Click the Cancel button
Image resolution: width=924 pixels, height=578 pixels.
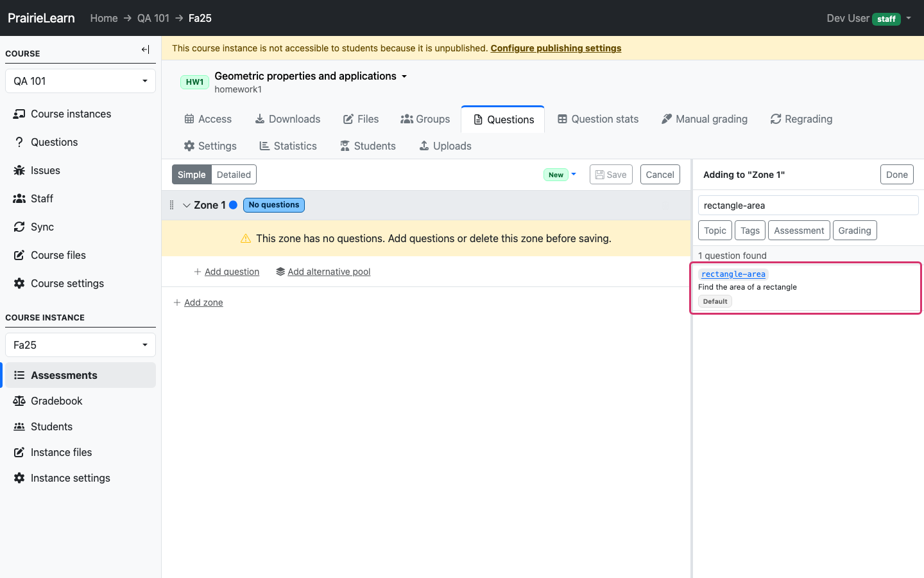click(660, 175)
